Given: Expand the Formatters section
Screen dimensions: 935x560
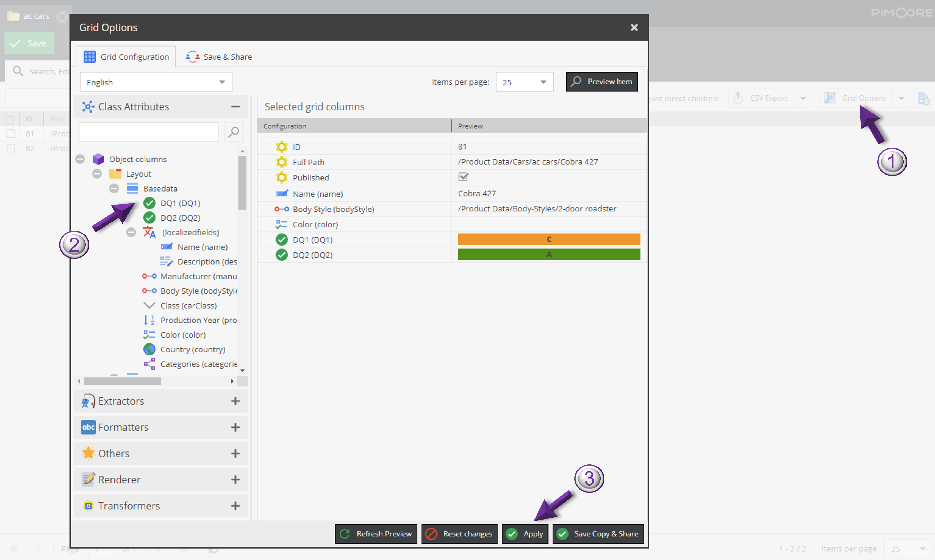Looking at the screenshot, I should pyautogui.click(x=235, y=427).
